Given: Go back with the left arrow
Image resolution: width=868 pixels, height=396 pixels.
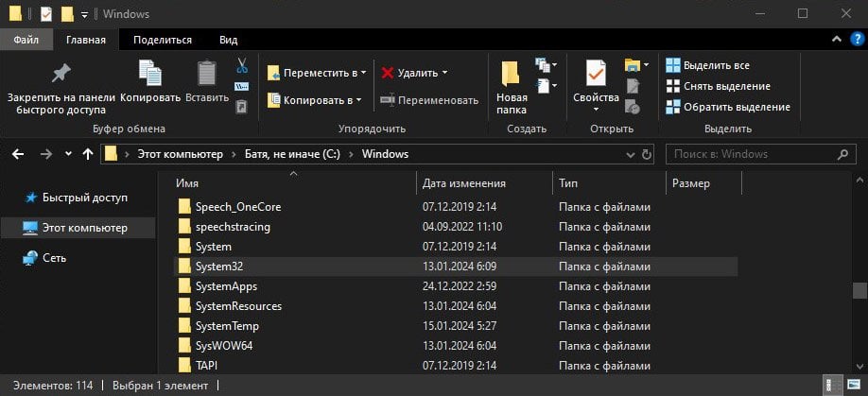Looking at the screenshot, I should click(x=18, y=154).
